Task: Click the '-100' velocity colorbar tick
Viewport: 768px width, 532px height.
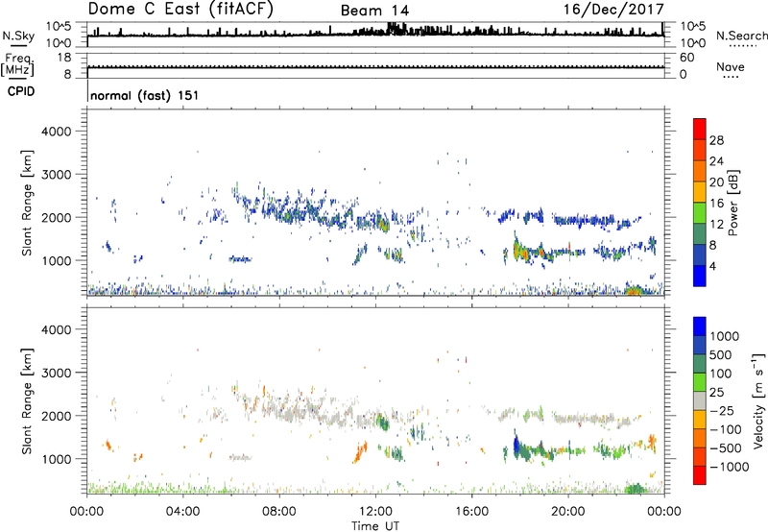Action: (725, 429)
